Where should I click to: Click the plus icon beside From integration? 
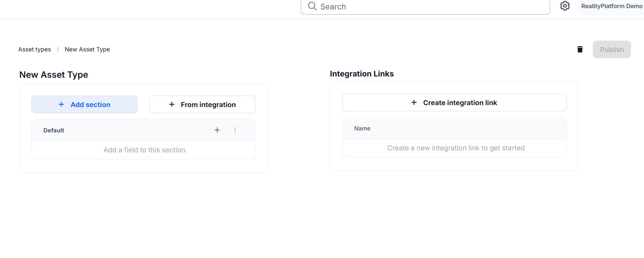172,104
